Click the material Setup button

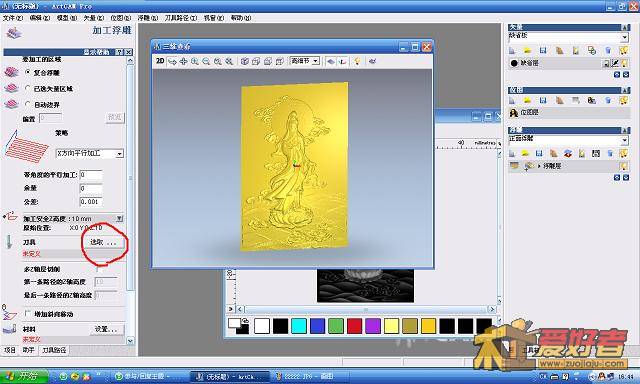click(x=106, y=329)
